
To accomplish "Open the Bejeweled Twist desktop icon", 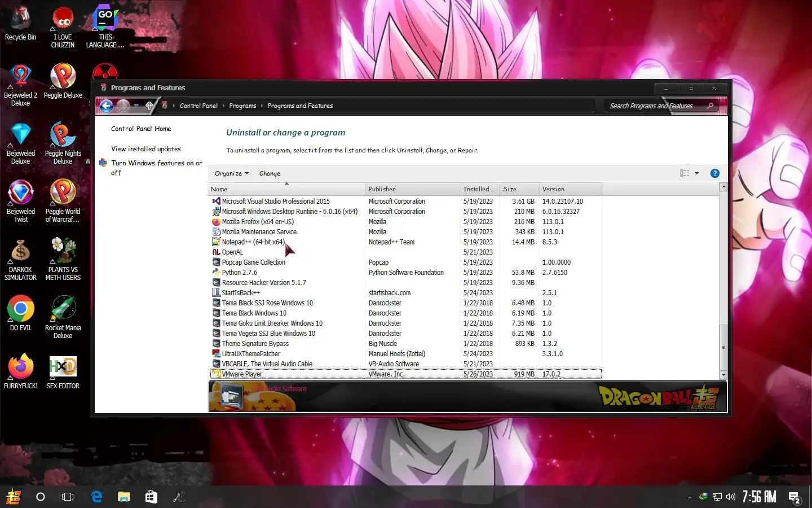I will pyautogui.click(x=20, y=201).
